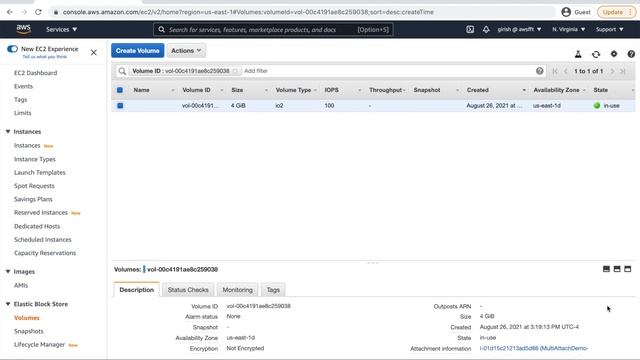Viewport: 640px width, 360px height.
Task: Click the Guest profile icon
Action: [x=566, y=12]
